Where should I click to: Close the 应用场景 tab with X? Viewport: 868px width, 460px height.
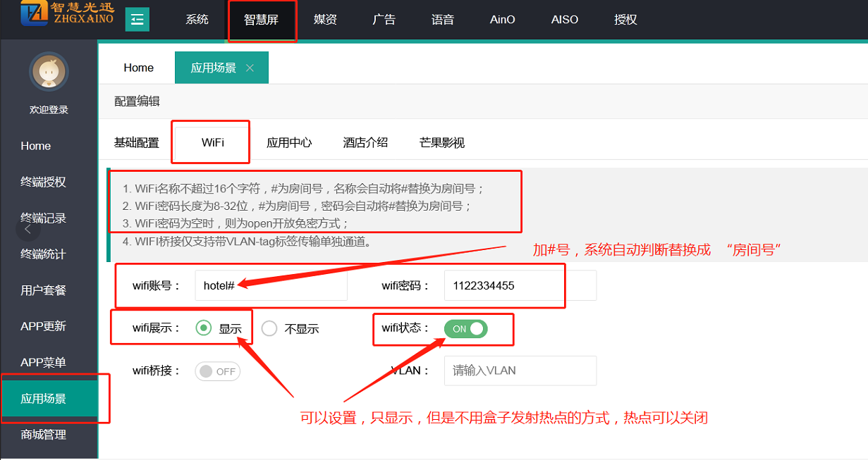click(250, 68)
